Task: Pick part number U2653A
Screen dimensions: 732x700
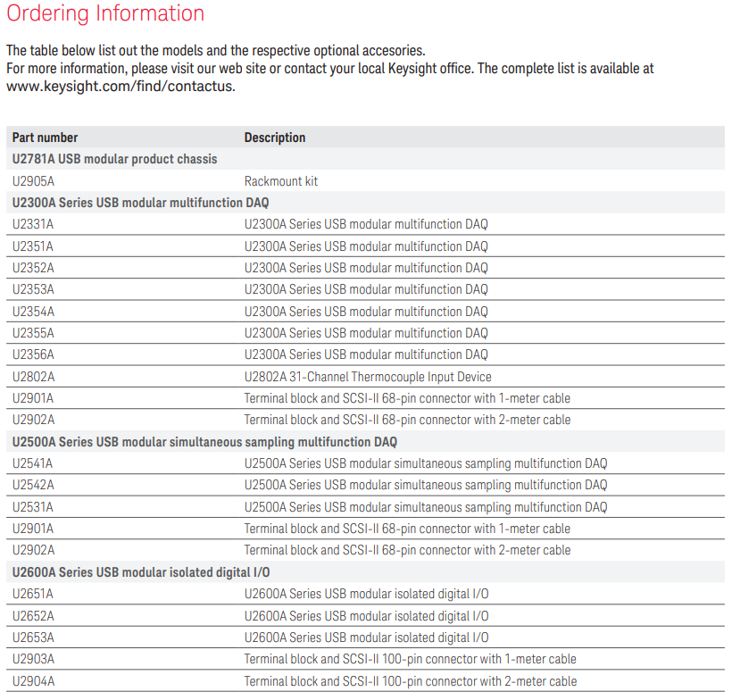Action: 33,637
